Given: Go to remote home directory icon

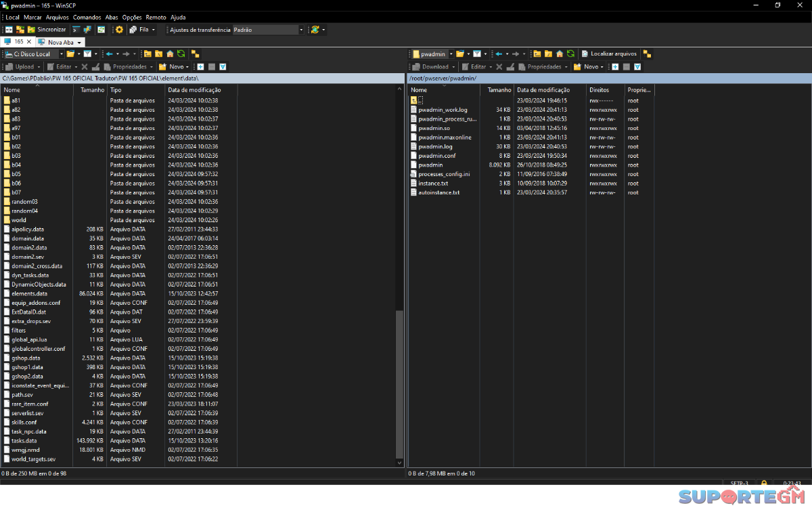Looking at the screenshot, I should tap(560, 54).
